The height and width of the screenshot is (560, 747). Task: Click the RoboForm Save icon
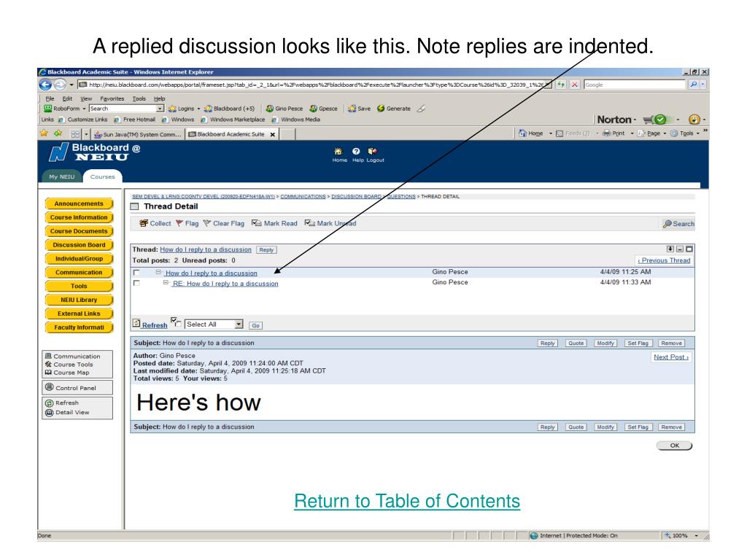(359, 109)
